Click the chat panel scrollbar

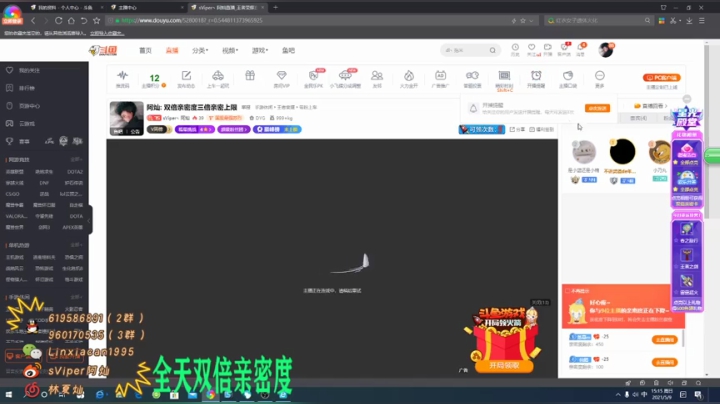coord(684,337)
